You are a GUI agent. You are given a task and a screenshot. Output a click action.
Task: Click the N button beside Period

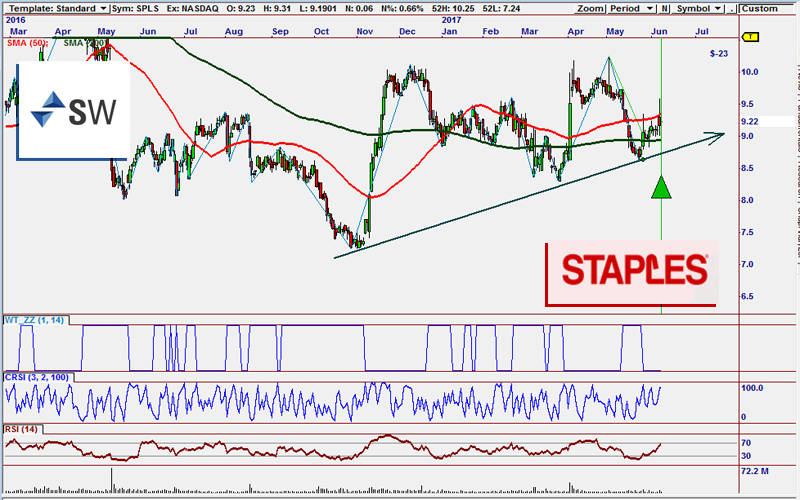pos(664,8)
